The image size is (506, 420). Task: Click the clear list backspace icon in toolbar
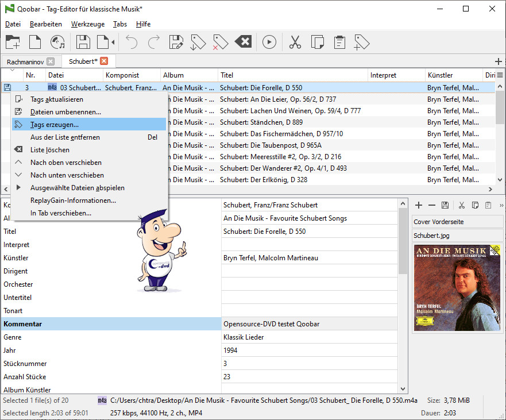coord(243,42)
